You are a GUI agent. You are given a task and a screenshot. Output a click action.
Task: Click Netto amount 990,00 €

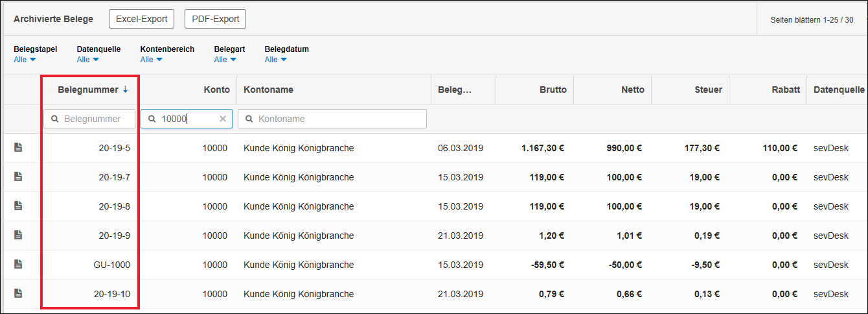pos(624,148)
